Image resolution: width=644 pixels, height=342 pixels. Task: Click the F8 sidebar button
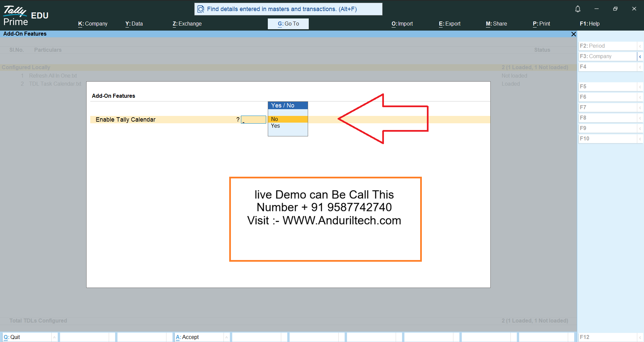607,118
